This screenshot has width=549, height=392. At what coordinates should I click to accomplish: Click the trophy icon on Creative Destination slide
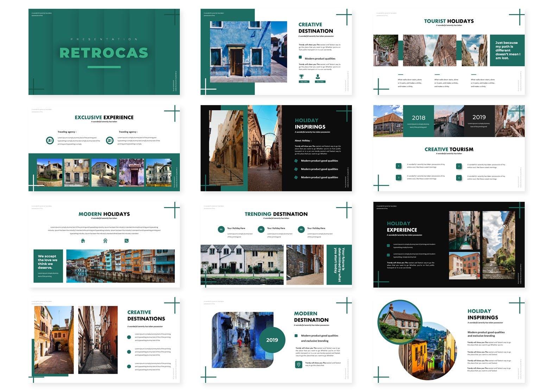pos(302,76)
